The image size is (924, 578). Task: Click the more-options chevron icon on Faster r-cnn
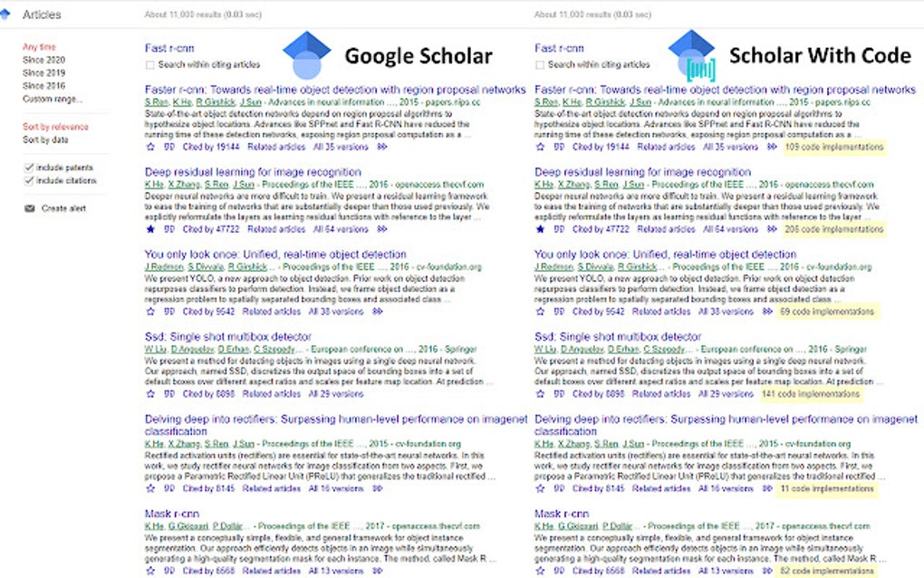(381, 147)
